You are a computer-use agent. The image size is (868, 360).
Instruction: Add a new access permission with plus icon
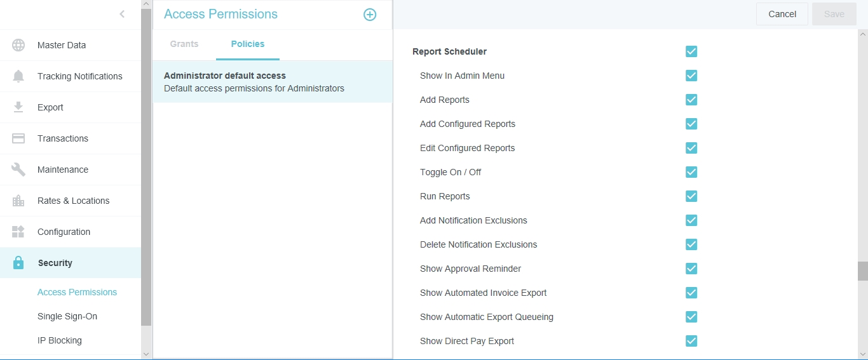(370, 15)
